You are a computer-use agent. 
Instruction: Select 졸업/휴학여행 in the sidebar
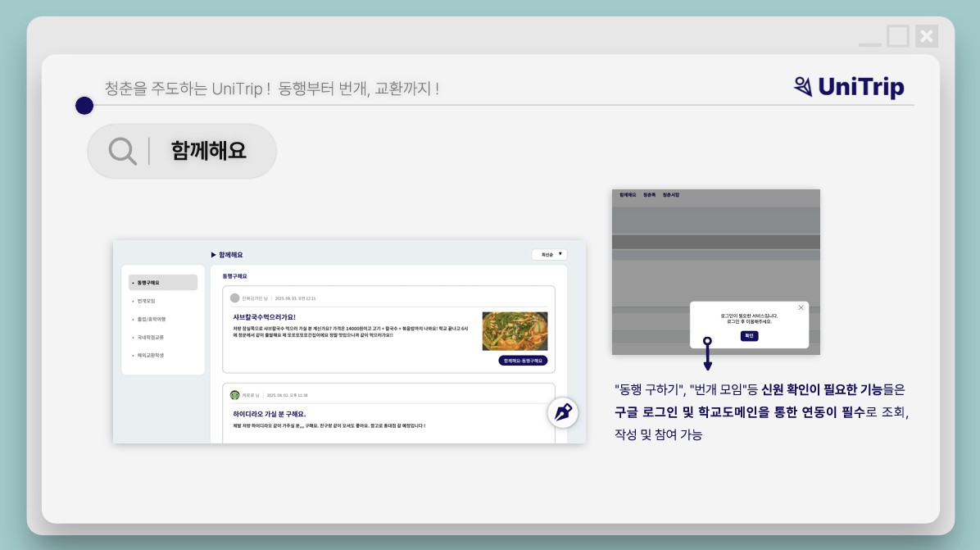pos(151,319)
